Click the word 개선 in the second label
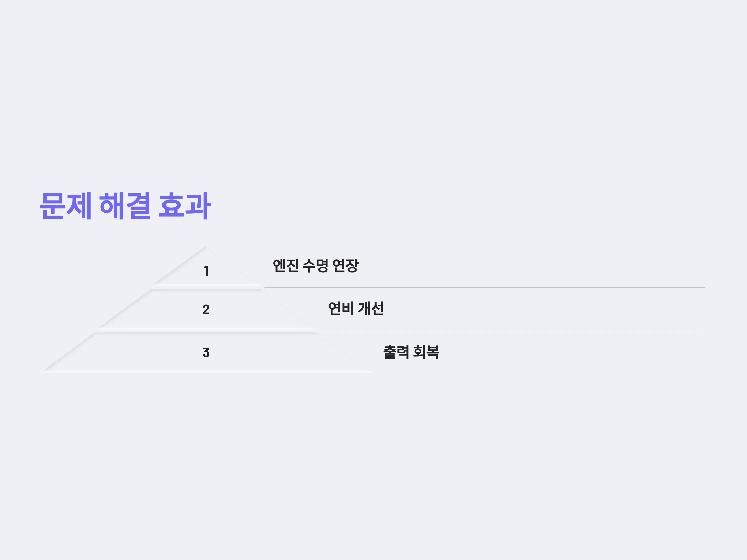The width and height of the screenshot is (747, 560). [371, 309]
